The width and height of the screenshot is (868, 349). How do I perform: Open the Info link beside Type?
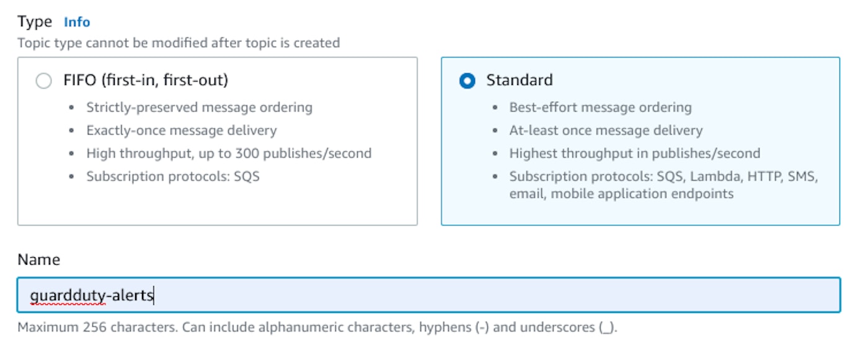77,22
